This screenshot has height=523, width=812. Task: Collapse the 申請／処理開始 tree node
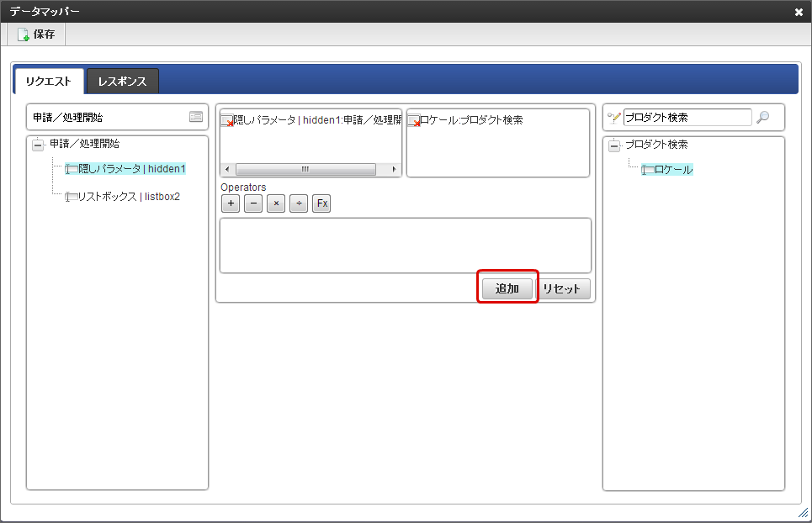[38, 145]
